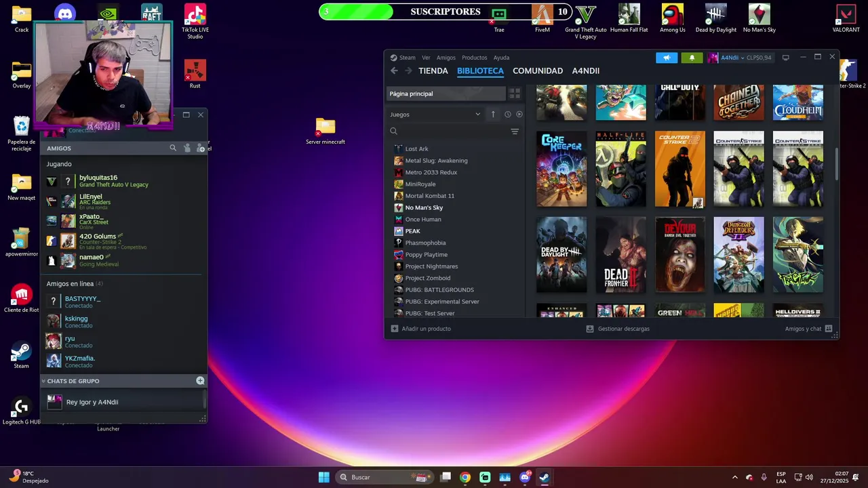Open the add friend icon in Amigos header
Screen dimensions: 868x488
[200, 148]
